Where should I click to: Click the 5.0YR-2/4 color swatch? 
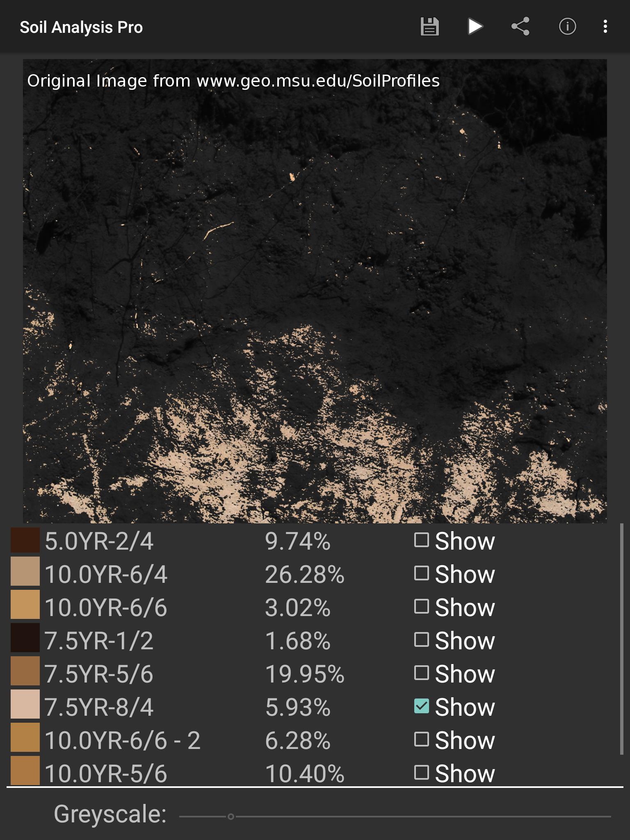[x=25, y=540]
